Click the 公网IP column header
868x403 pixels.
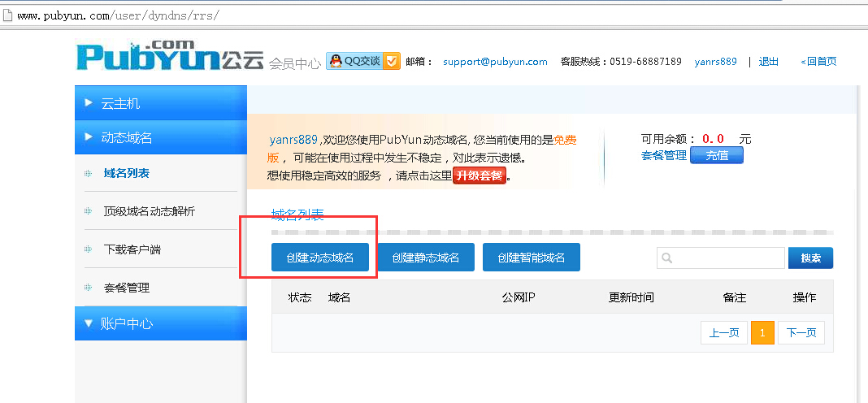(519, 297)
